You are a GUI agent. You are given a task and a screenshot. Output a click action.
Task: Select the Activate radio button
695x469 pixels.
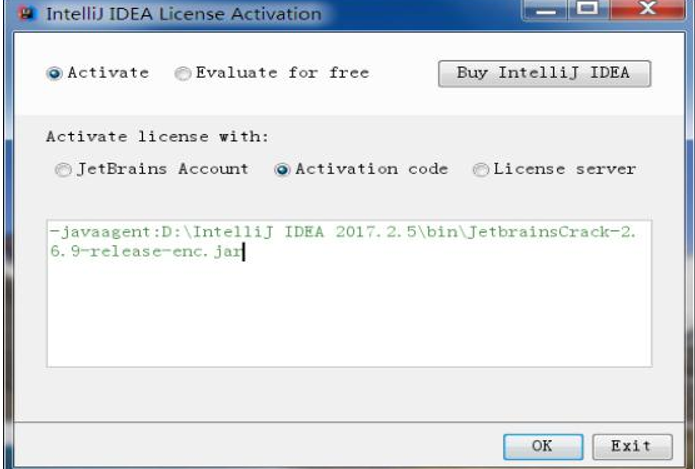pos(54,73)
